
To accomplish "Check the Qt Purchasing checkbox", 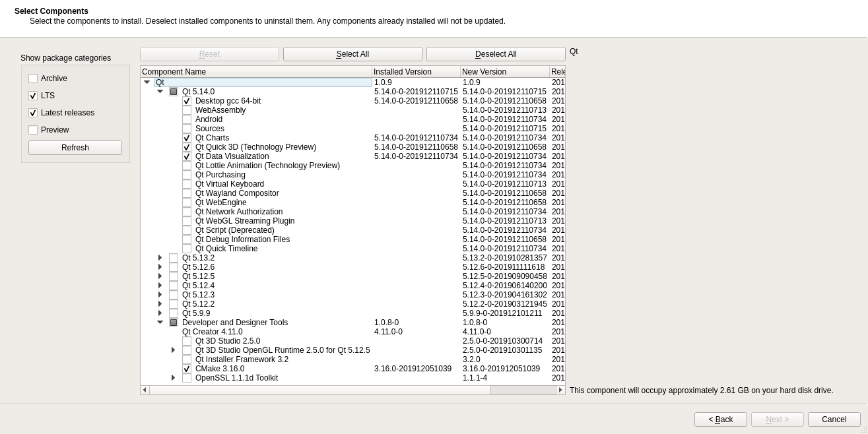I will 187,175.
